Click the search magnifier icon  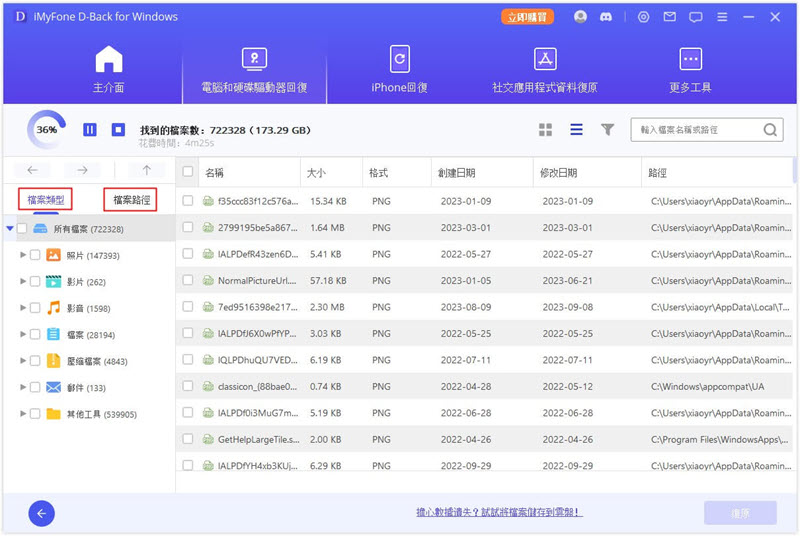770,130
